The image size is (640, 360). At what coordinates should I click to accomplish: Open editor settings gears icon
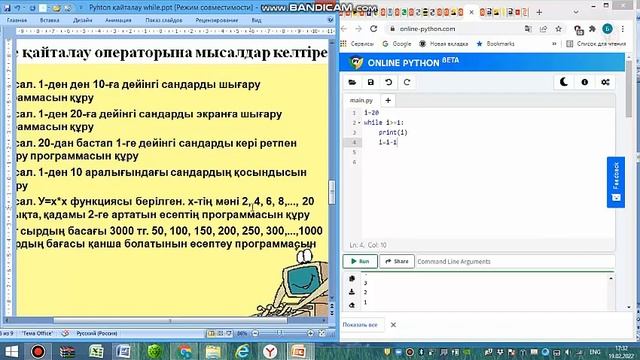[x=605, y=82]
